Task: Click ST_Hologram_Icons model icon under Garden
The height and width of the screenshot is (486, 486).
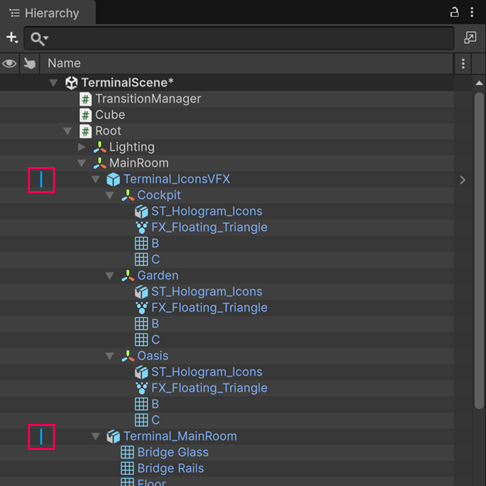Action: pyautogui.click(x=141, y=292)
